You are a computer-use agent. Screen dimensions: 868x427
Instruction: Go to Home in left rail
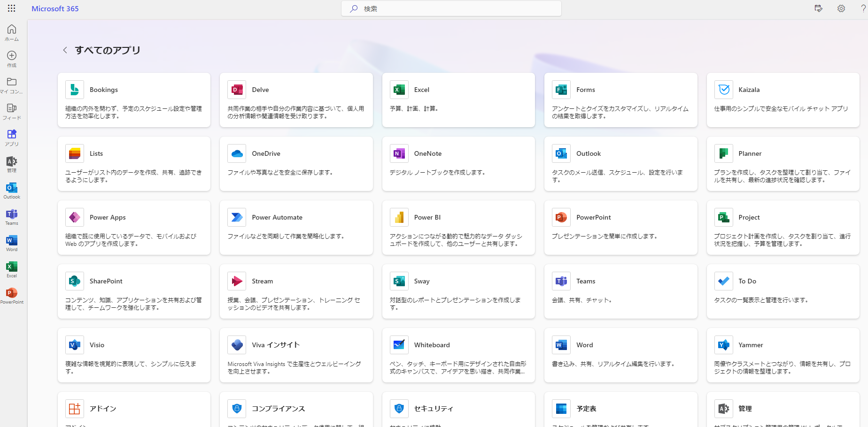pos(12,33)
